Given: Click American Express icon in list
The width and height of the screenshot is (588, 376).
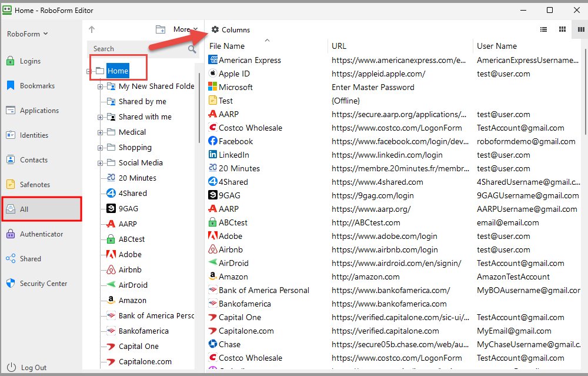Looking at the screenshot, I should [213, 59].
